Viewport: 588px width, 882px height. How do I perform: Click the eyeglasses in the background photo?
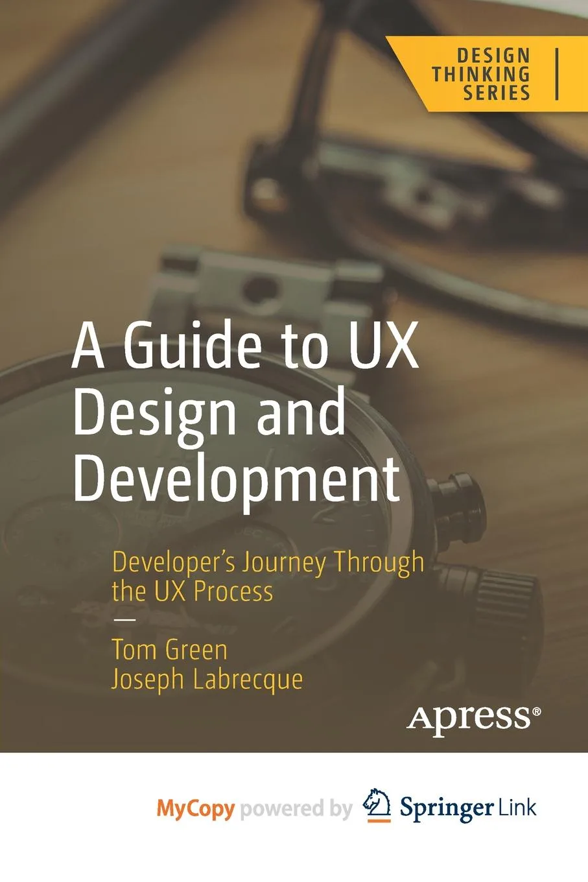coord(389,182)
